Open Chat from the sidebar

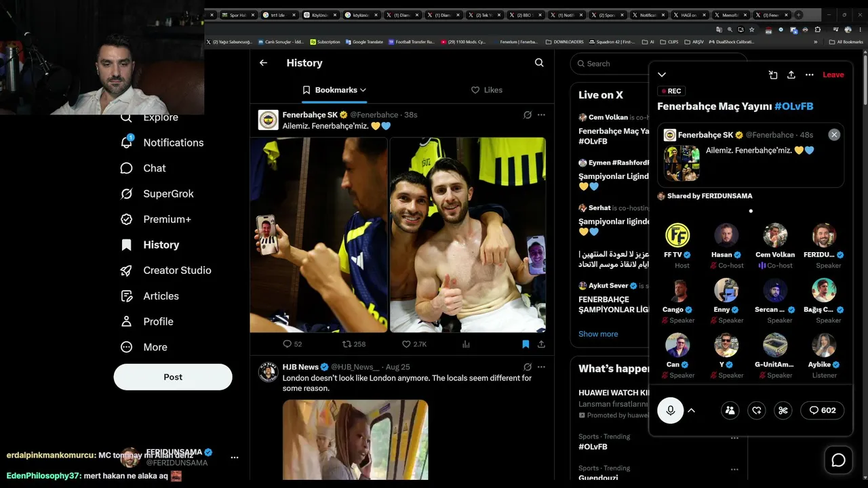143,168
